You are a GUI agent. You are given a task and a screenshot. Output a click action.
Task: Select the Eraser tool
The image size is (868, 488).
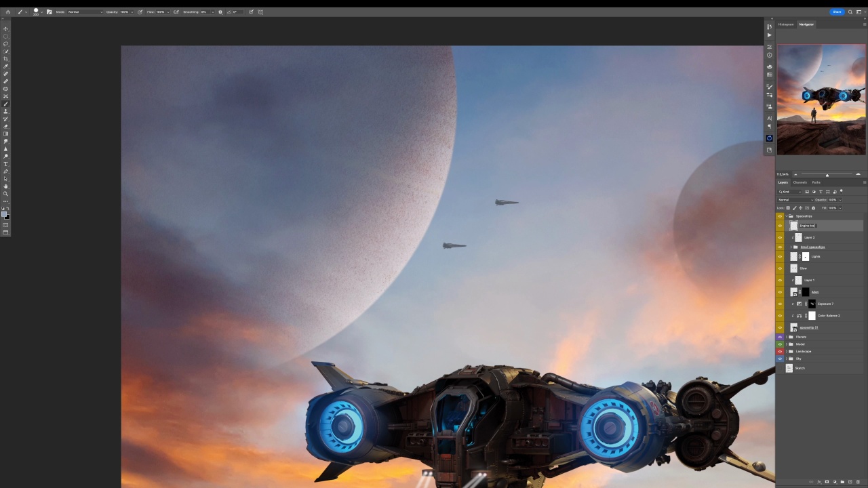click(5, 126)
